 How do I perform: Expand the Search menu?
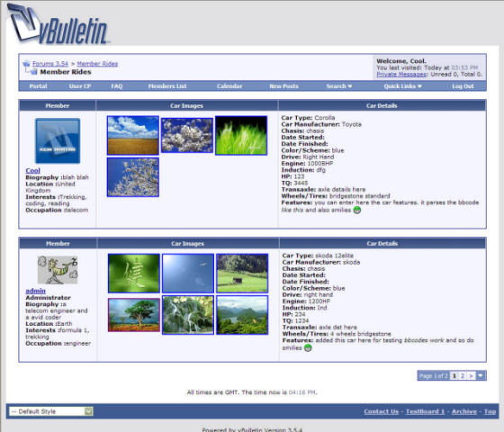coord(339,86)
